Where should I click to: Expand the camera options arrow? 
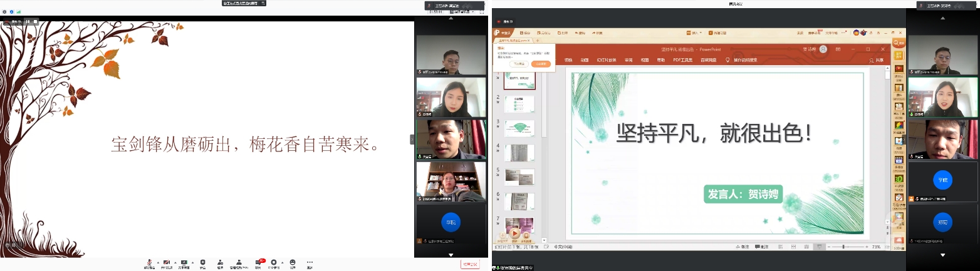click(174, 262)
